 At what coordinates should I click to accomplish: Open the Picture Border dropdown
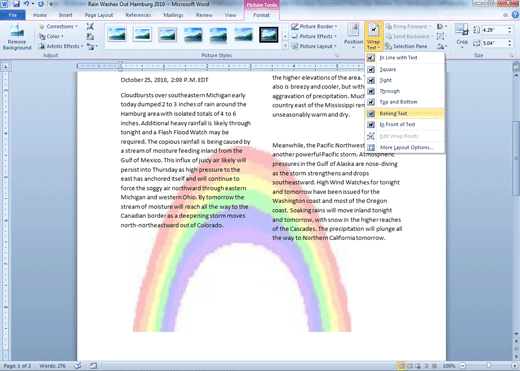point(314,26)
